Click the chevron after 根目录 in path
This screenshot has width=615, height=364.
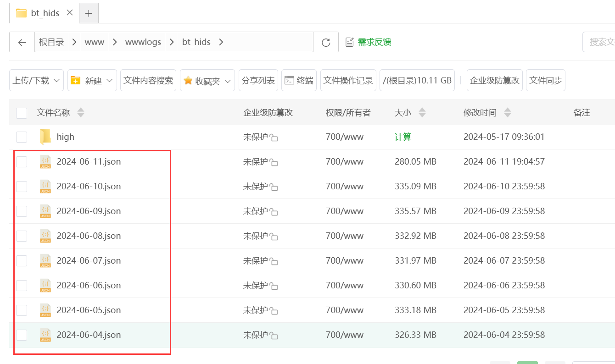(x=74, y=42)
